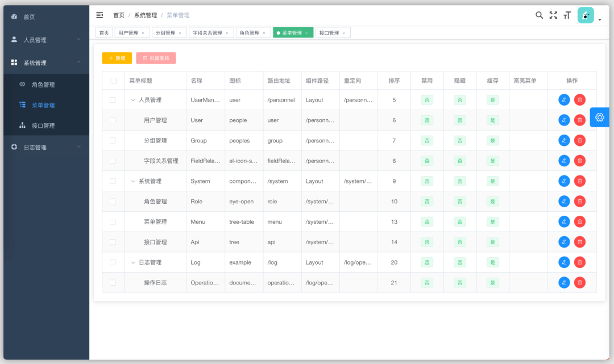Open the floating settings gear on the right edge
614x364 pixels.
(599, 117)
